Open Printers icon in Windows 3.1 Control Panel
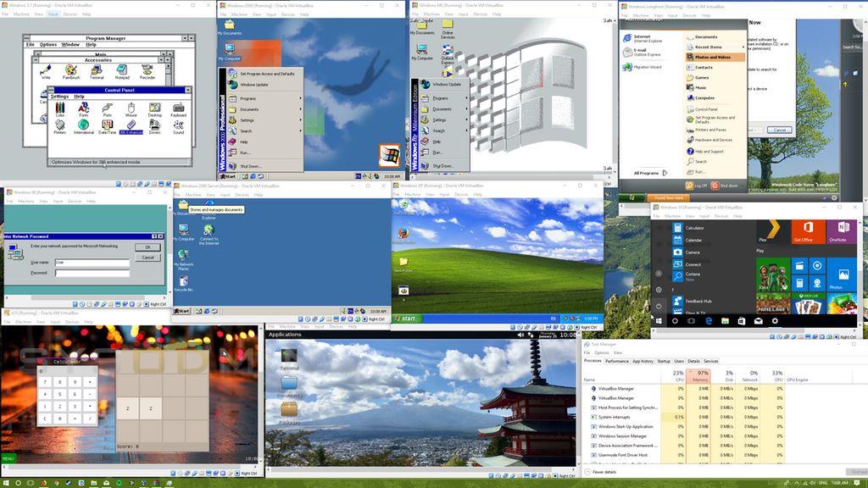 click(60, 127)
